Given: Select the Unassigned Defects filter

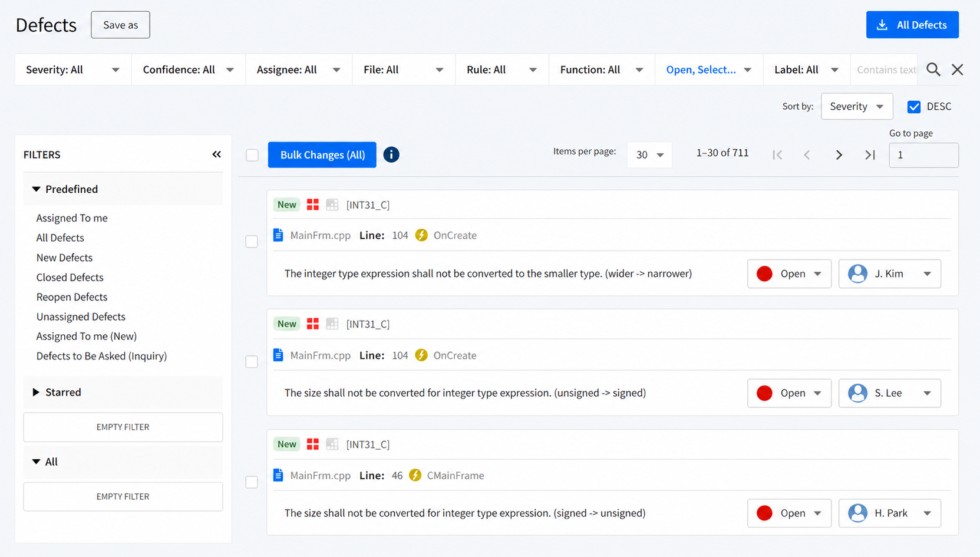Looking at the screenshot, I should pos(81,317).
